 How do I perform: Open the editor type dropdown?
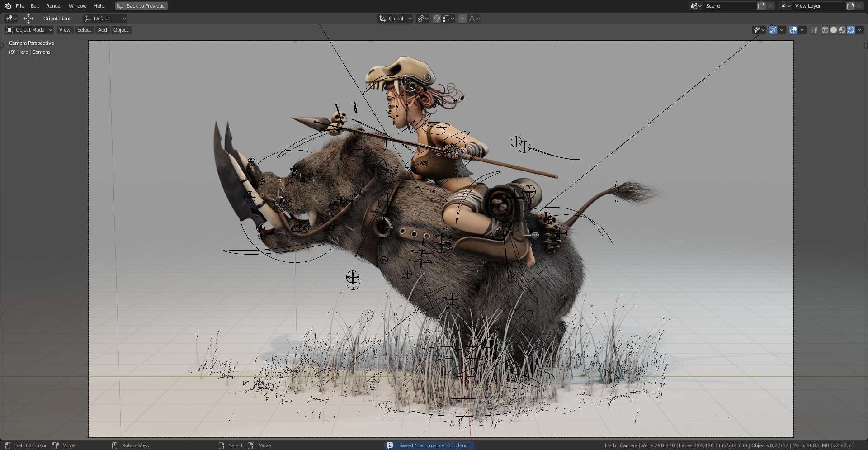pos(11,19)
